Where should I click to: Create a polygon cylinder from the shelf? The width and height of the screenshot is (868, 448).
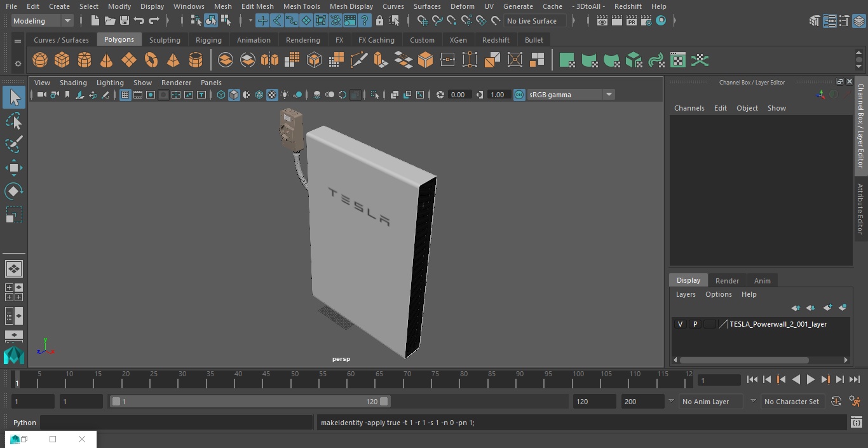click(x=85, y=60)
